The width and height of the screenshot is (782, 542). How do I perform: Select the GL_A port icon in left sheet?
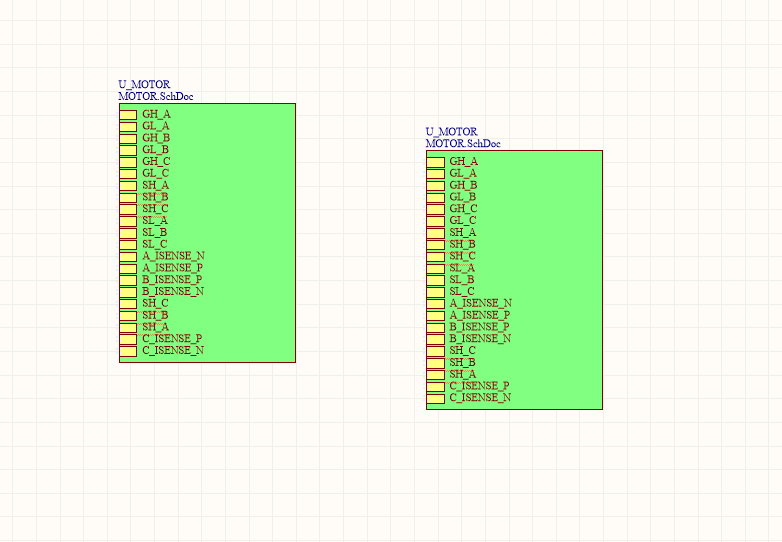128,127
